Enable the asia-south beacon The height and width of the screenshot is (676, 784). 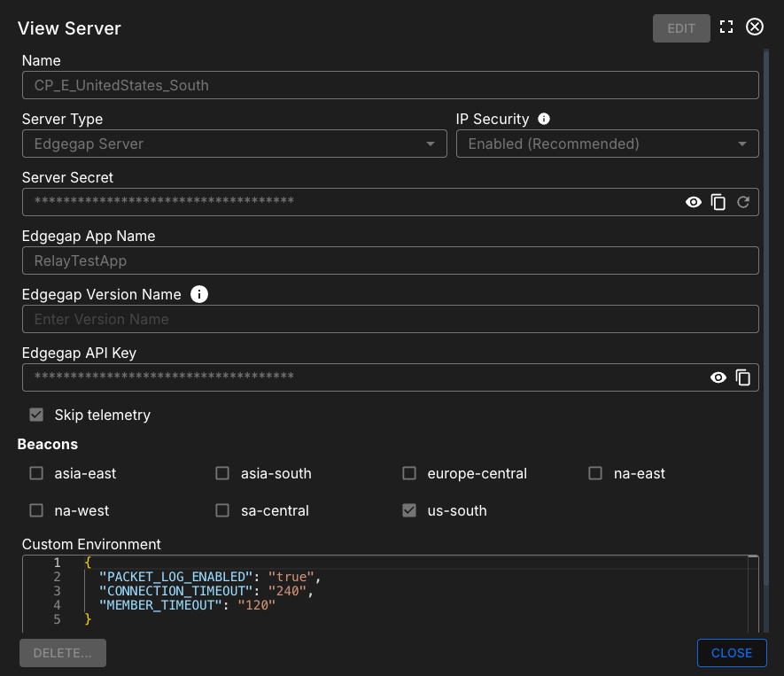coord(222,473)
